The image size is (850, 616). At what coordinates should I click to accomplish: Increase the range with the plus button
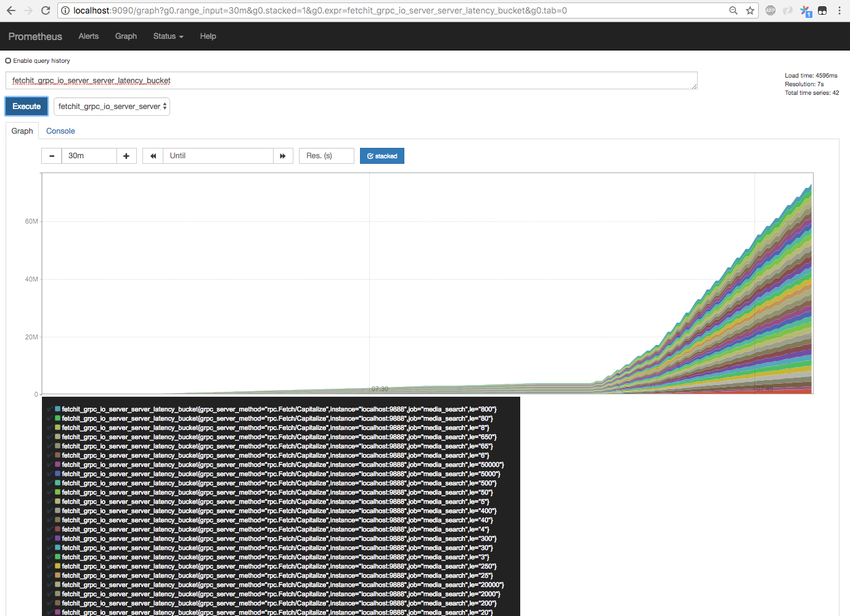tap(126, 156)
